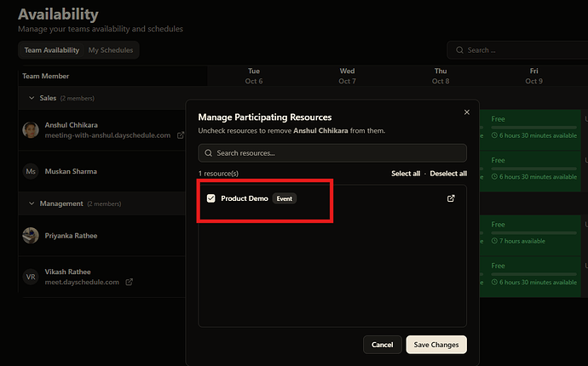The image size is (588, 366).
Task: Click the Thu Oct 8 column header
Action: coord(441,76)
